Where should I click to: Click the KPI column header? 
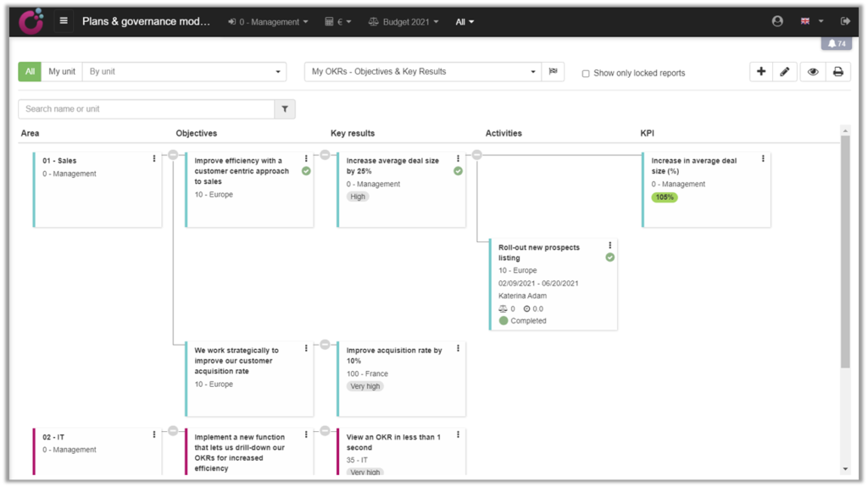click(647, 133)
